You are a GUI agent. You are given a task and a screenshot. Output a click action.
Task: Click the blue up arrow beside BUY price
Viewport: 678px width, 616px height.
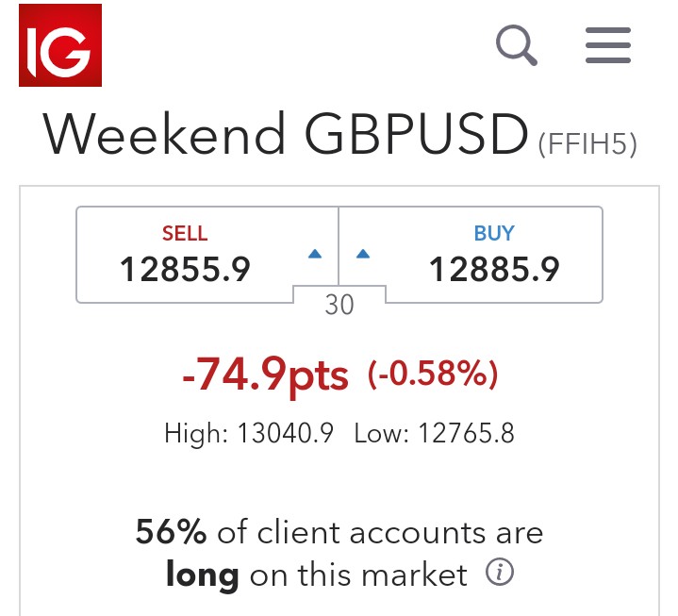tap(363, 254)
